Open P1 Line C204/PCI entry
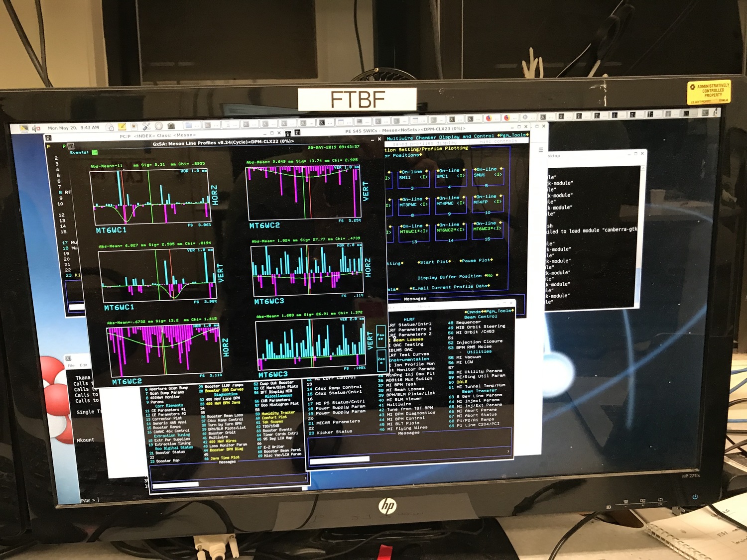 478,424
